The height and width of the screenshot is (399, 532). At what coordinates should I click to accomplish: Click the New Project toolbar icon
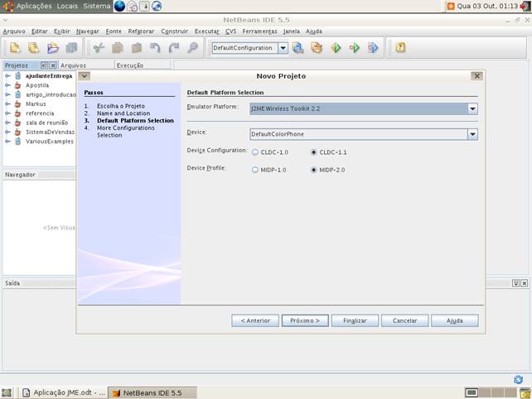pyautogui.click(x=34, y=48)
